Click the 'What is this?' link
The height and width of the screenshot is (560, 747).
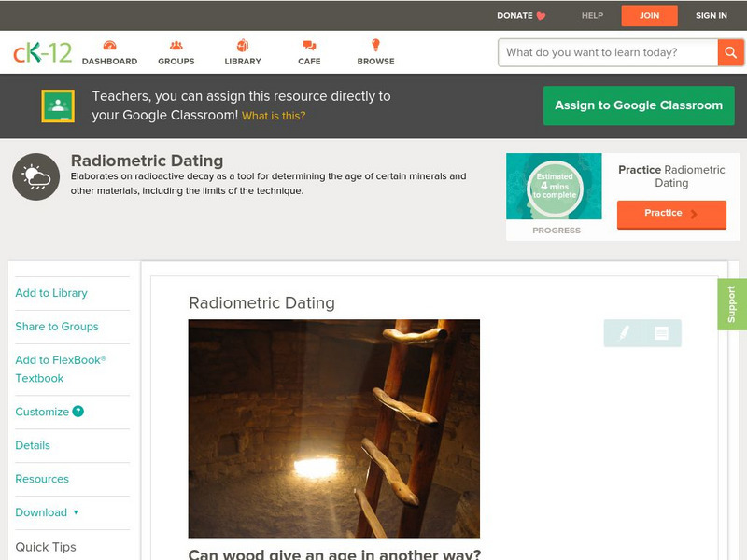274,116
